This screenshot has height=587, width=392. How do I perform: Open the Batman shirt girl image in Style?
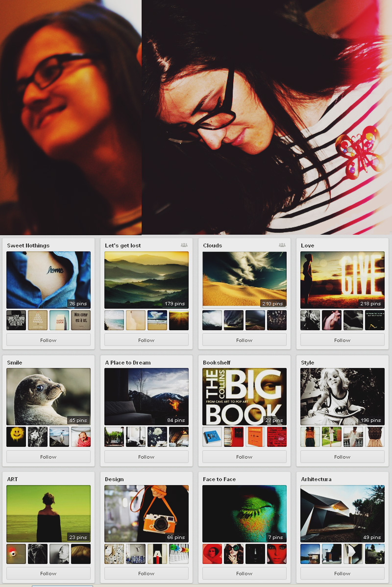[x=342, y=396]
